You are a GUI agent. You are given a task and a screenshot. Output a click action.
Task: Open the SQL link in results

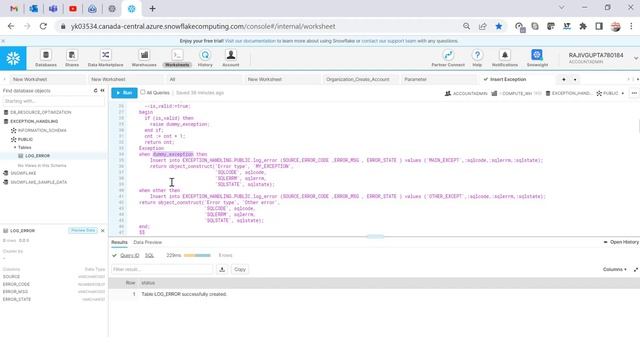coord(149,256)
